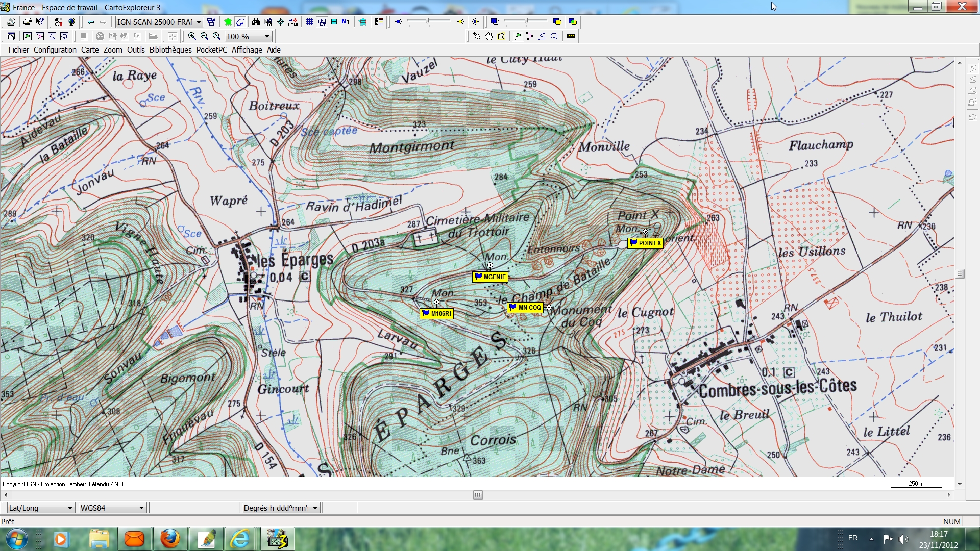Click the binoculars search icon

[x=256, y=22]
